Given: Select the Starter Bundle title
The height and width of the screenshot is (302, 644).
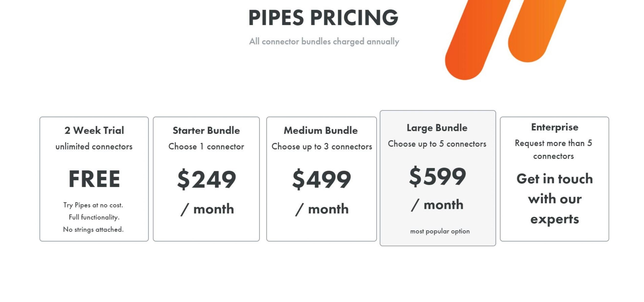Looking at the screenshot, I should pos(206,130).
